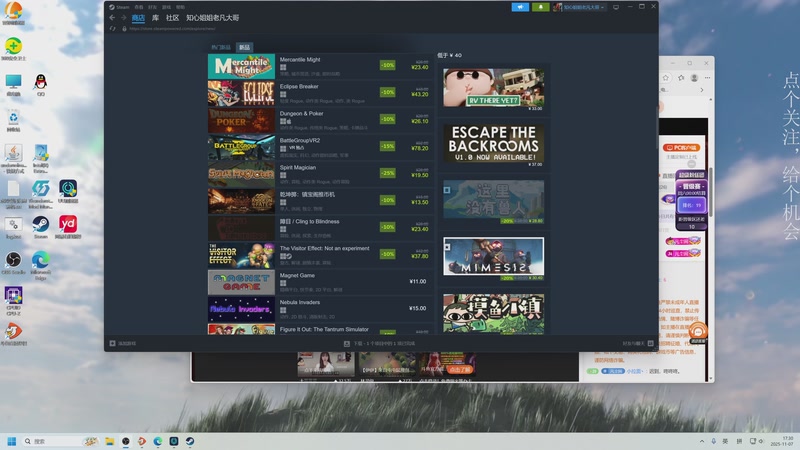The image size is (800, 450).
Task: Switch Steam to Big Picture mode icon
Action: coord(616,7)
